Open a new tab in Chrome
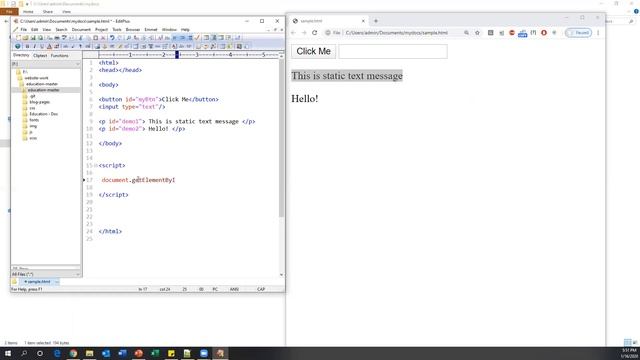Screen dimensions: 640x360 coord(376,21)
